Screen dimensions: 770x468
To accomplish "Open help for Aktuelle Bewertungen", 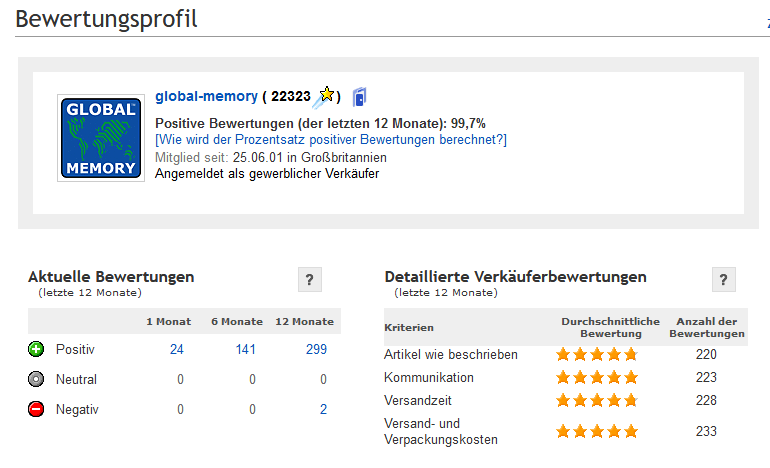I will (309, 280).
